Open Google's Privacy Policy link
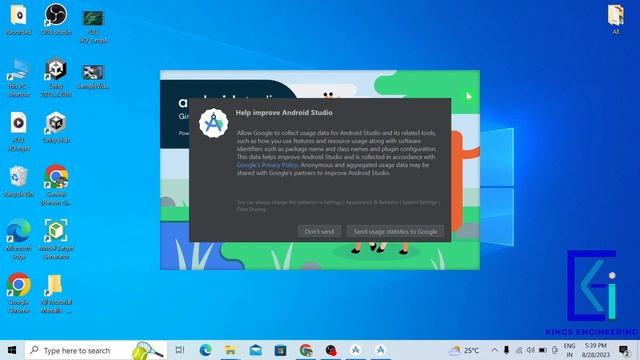This screenshot has width=640, height=360. click(x=267, y=165)
